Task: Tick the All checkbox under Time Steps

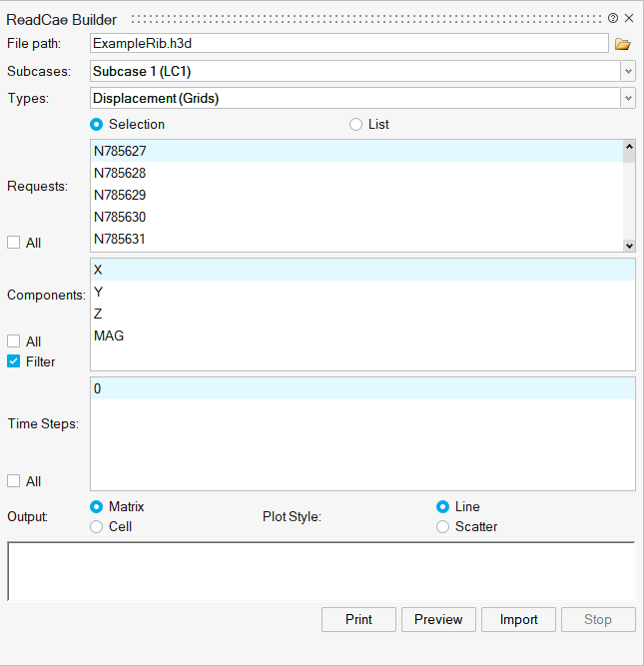Action: [x=14, y=481]
